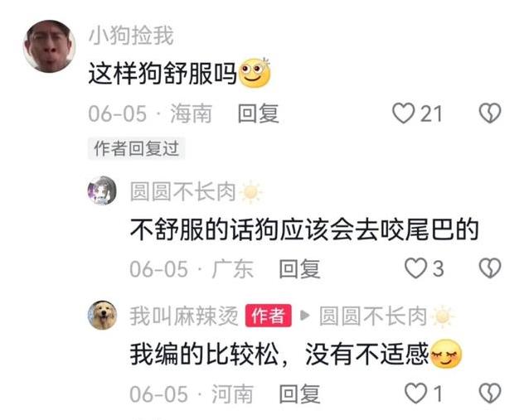This screenshot has width=529, height=420.
Task: Reply to the 广东 comment
Action: [299, 269]
